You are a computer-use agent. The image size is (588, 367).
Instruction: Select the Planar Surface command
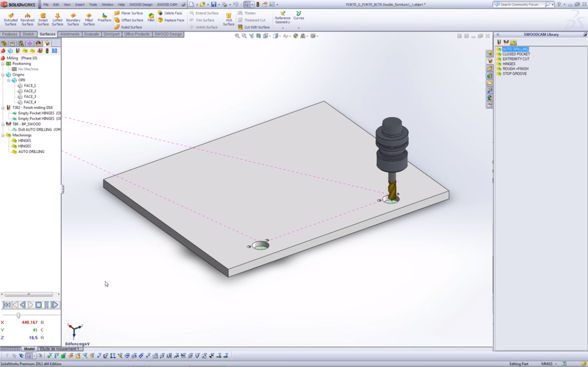tap(128, 13)
